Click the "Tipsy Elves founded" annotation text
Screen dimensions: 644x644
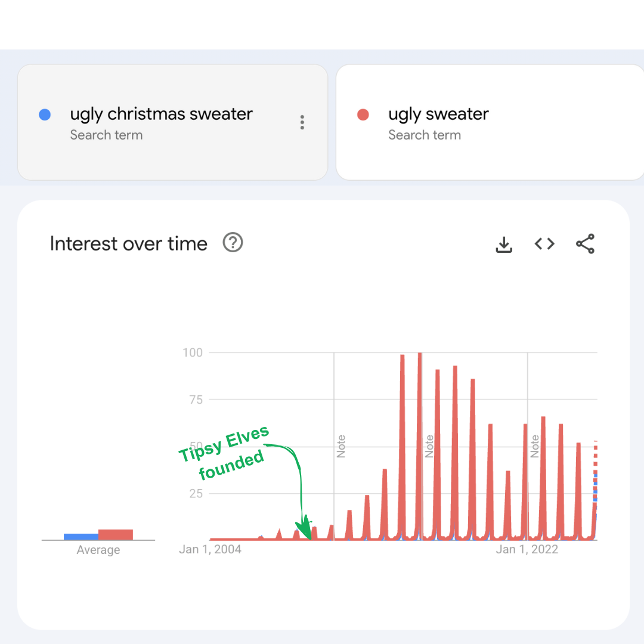pyautogui.click(x=225, y=453)
